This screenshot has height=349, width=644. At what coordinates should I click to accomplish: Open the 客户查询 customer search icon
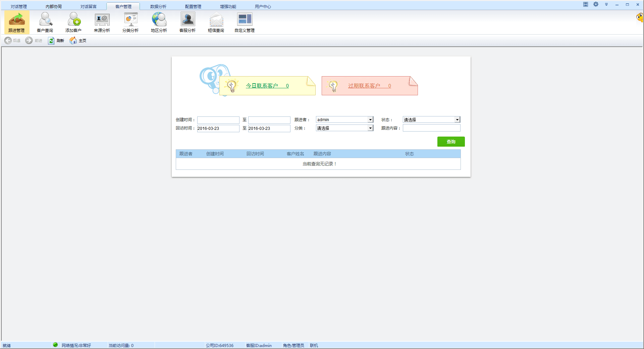click(45, 22)
